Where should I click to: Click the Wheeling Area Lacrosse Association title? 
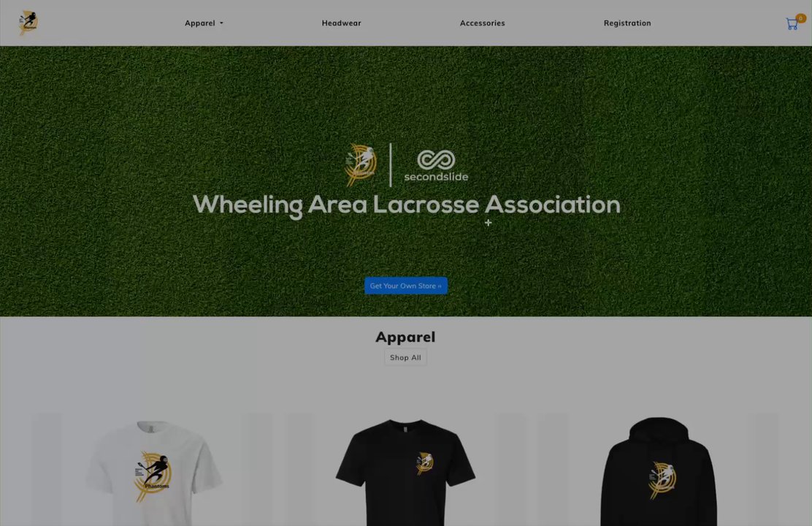[407, 205]
